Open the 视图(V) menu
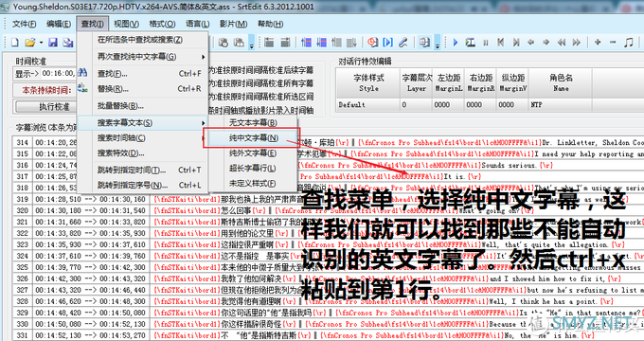This screenshot has width=644, height=341. point(126,24)
